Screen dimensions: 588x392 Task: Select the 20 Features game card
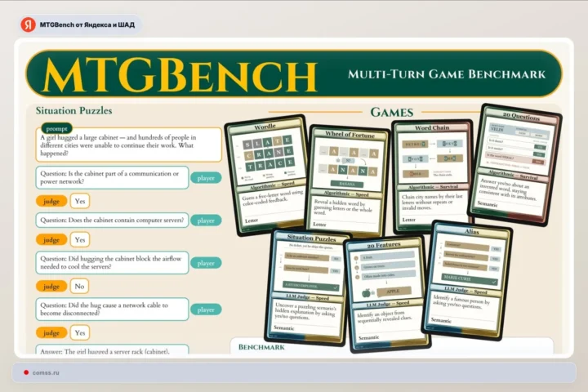[x=389, y=294]
